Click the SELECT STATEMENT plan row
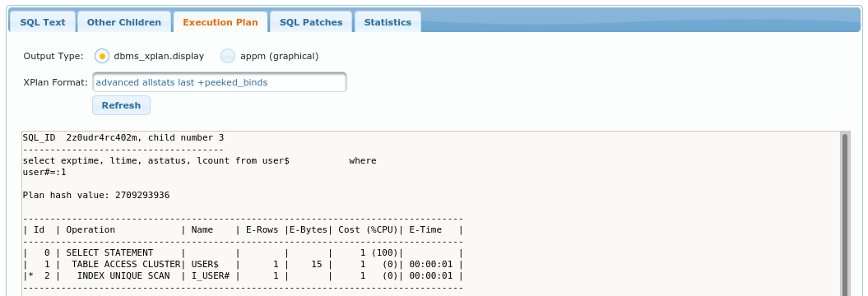 tap(243, 253)
